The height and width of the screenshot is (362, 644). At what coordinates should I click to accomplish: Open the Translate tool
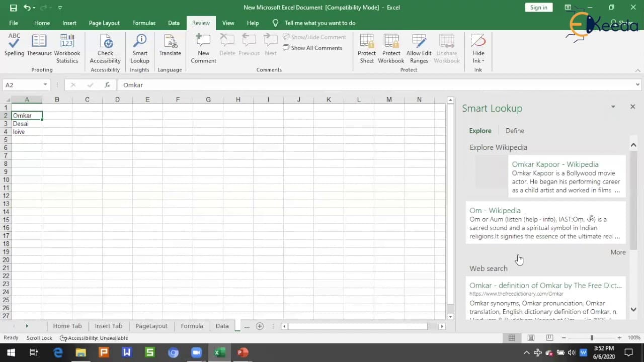tap(170, 44)
